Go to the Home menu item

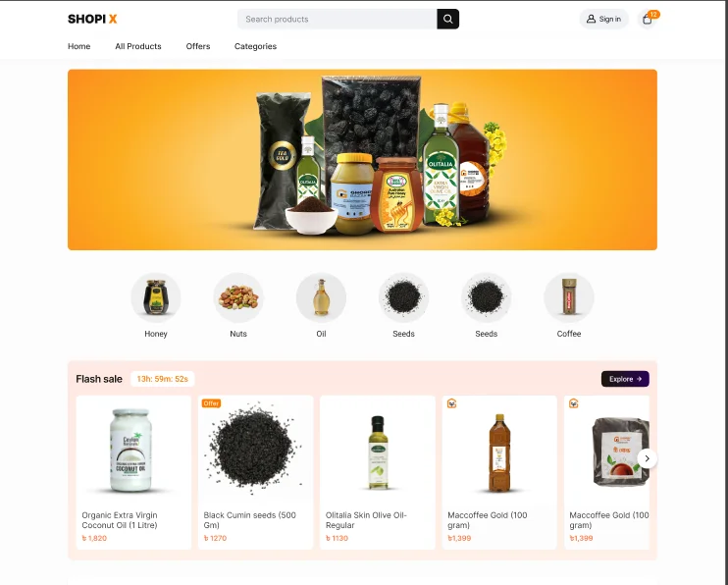78,46
